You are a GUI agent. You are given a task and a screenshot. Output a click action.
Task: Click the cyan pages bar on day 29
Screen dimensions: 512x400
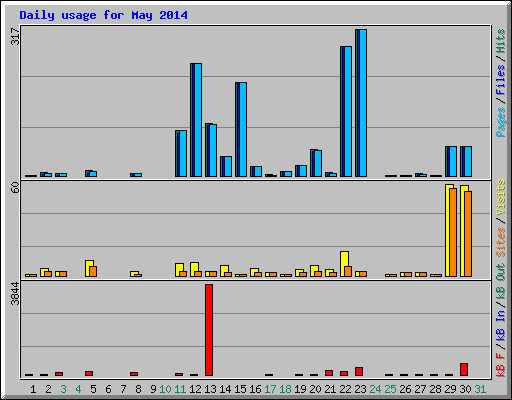pyautogui.click(x=453, y=161)
